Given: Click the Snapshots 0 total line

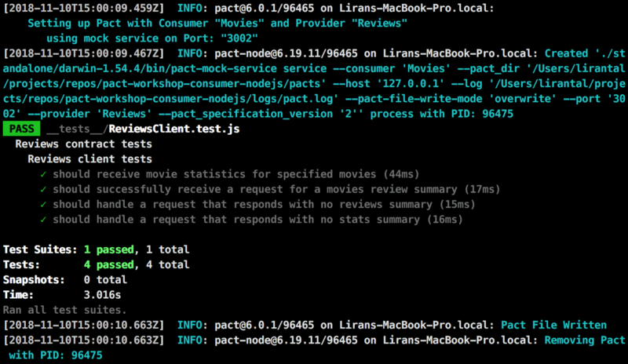Looking at the screenshot, I should (65, 280).
